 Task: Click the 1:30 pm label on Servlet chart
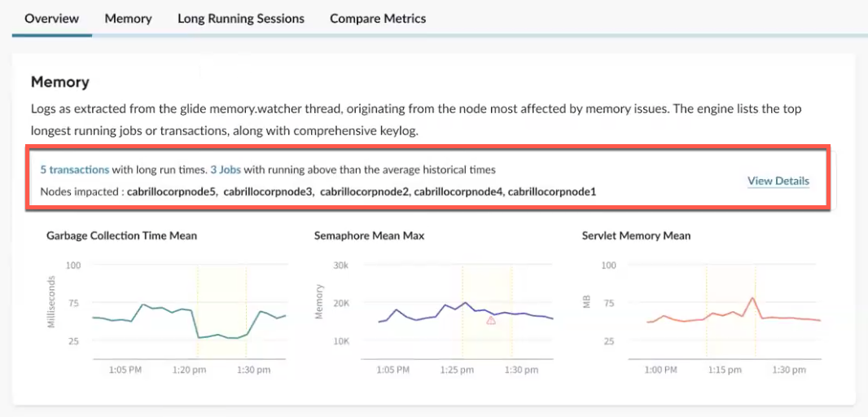click(x=788, y=370)
